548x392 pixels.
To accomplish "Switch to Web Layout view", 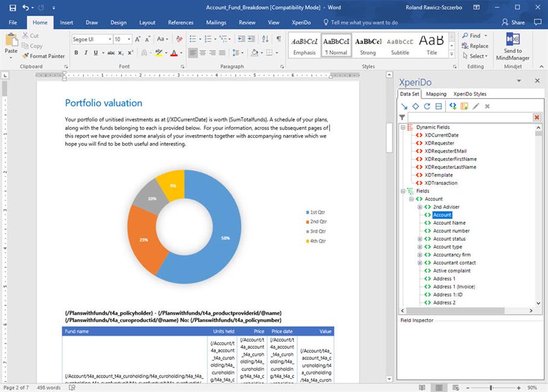I will click(456, 387).
